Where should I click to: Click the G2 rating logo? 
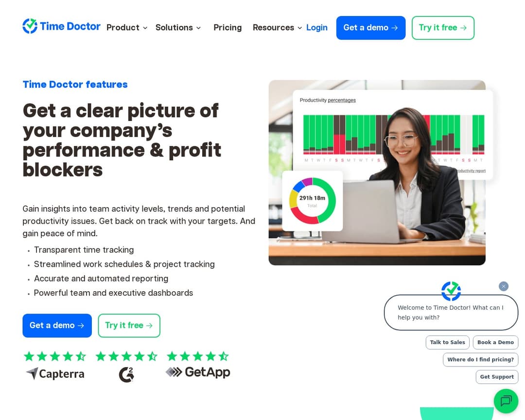126,374
